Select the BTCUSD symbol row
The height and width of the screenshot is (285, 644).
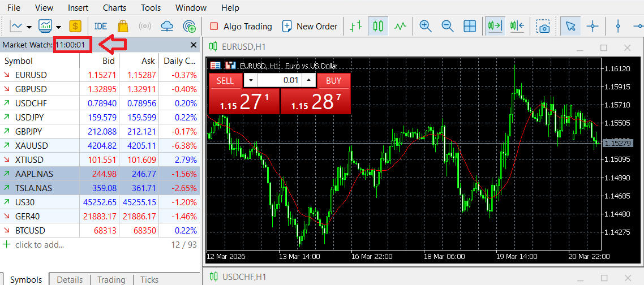(100, 230)
